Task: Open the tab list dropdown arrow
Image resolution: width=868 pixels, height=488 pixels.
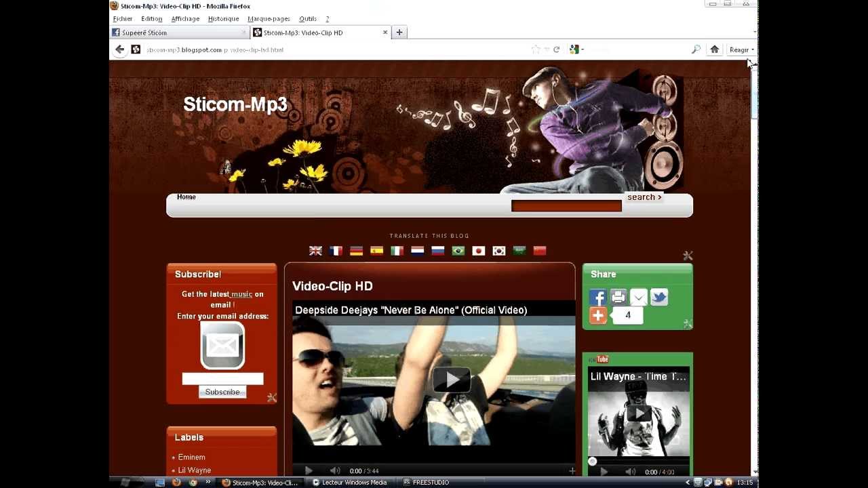Action: 755,33
